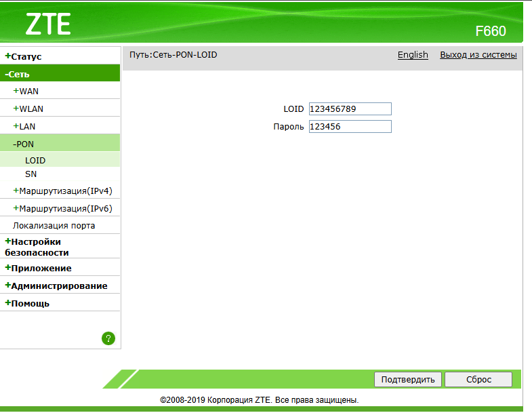
Task: Expand the Помощь section
Action: click(x=27, y=303)
